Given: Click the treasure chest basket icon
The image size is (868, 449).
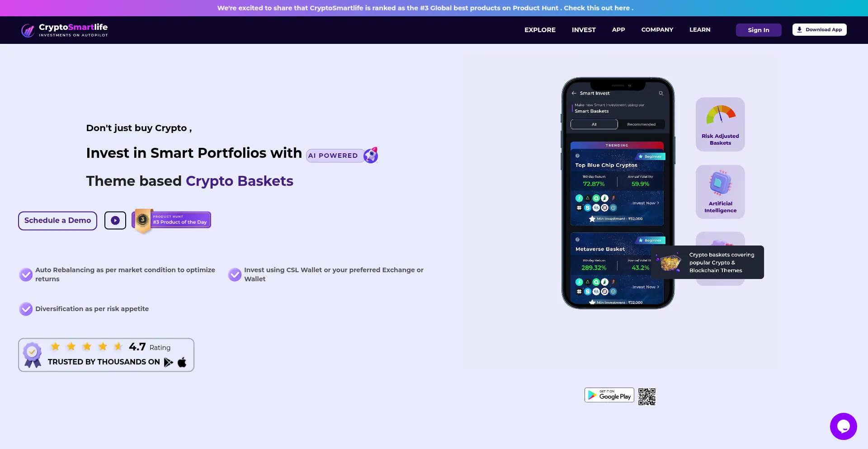Looking at the screenshot, I should point(670,262).
